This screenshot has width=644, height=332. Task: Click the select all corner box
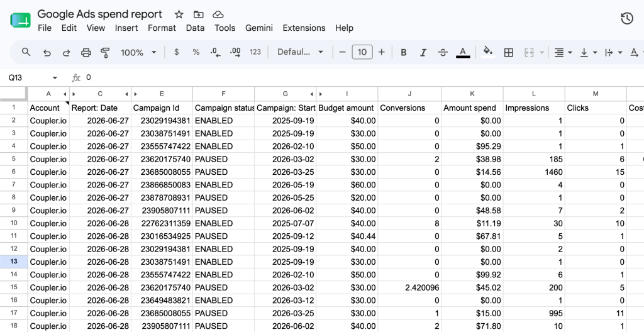click(x=14, y=94)
